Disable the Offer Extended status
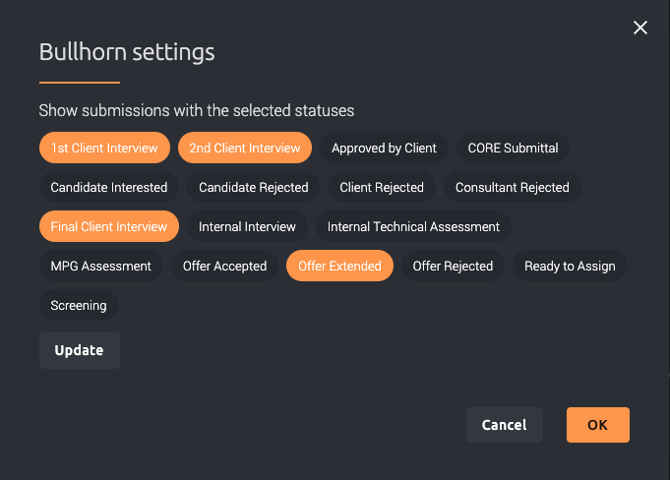670x480 pixels. pyautogui.click(x=340, y=266)
